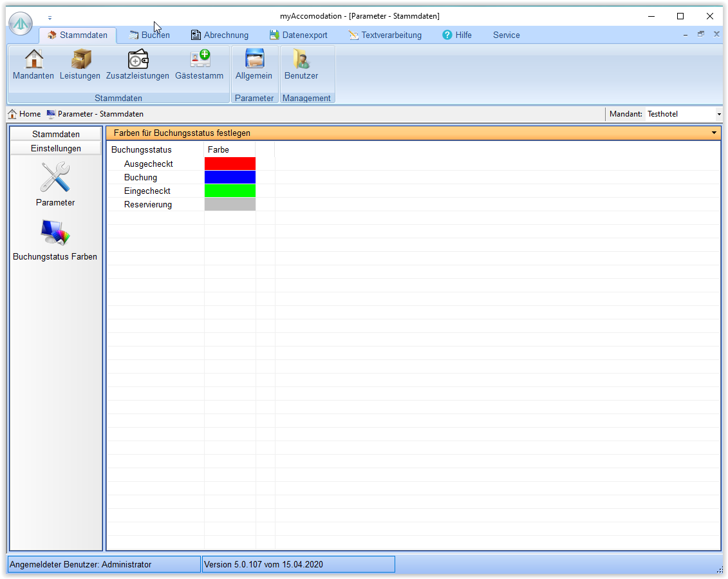This screenshot has height=579, width=728.
Task: Open Buchungstatus Farben sidebar icon
Action: [x=55, y=233]
